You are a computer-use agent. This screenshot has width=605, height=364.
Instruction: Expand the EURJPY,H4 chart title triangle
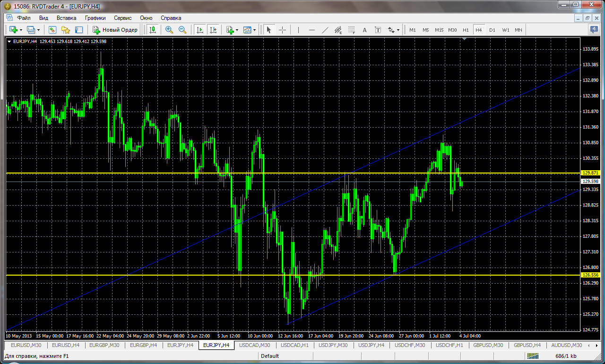tap(9, 41)
